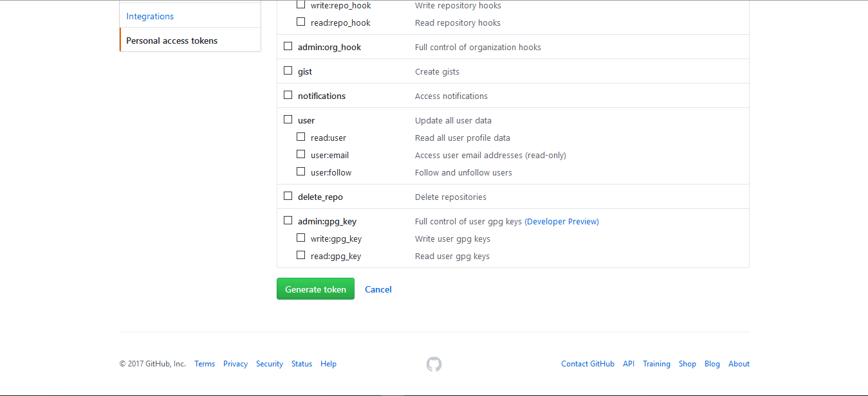Viewport: 868px width, 396px height.
Task: Check read:gpg_key permission
Action: (300, 255)
